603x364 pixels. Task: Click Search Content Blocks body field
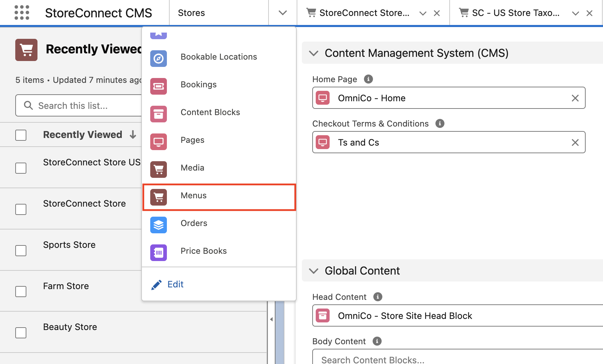[458, 357]
